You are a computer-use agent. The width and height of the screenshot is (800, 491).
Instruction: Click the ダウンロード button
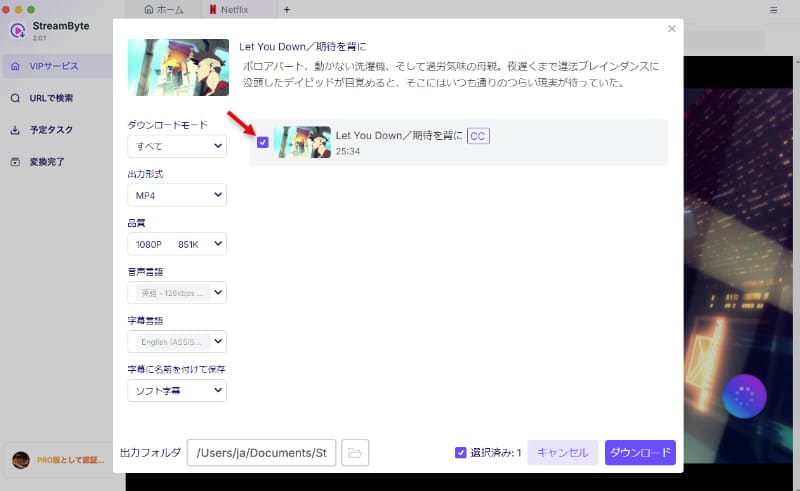tap(640, 453)
